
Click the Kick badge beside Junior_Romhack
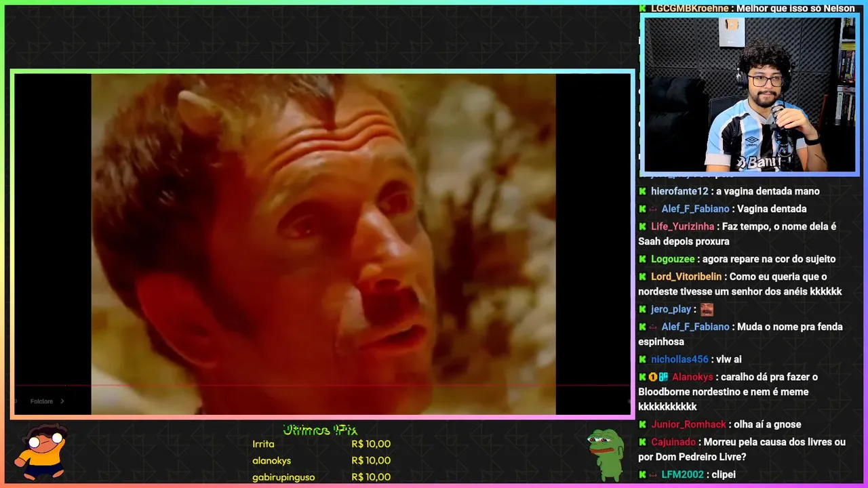[x=642, y=425]
